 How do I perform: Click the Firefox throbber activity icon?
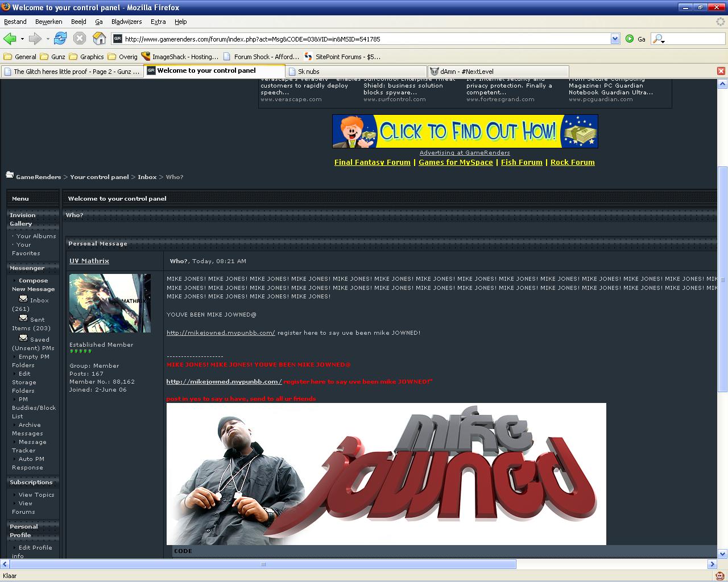pyautogui.click(x=721, y=22)
